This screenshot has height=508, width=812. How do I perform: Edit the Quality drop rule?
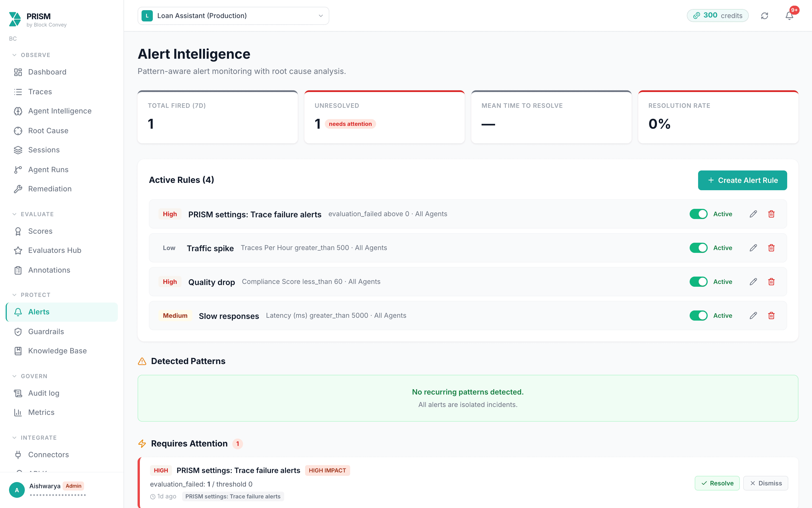753,282
